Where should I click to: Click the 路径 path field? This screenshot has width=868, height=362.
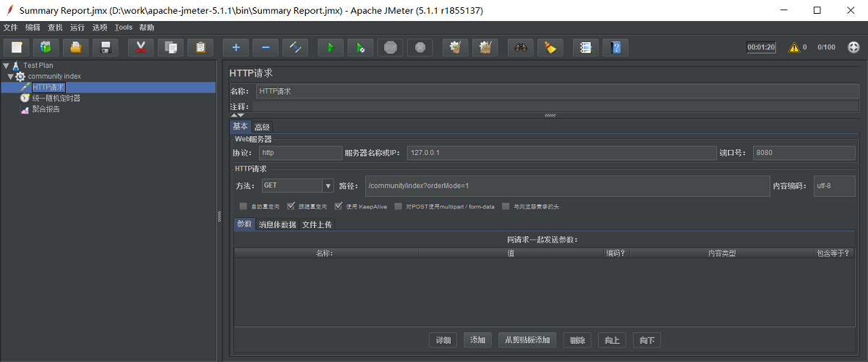tap(567, 185)
